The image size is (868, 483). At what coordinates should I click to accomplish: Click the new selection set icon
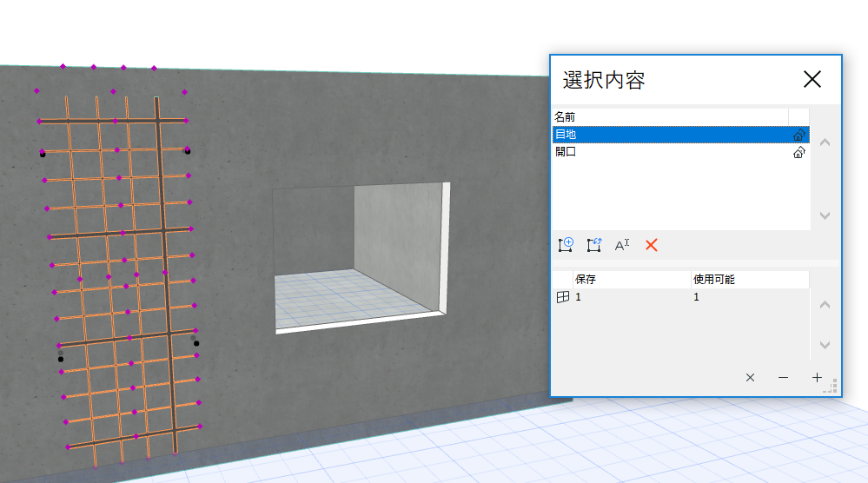(x=565, y=245)
